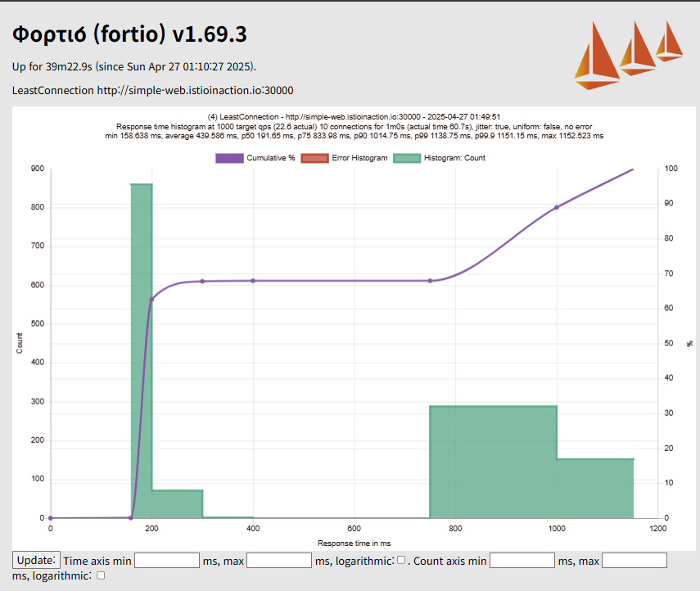
Task: Click the '%' right axis label
Action: pyautogui.click(x=689, y=344)
